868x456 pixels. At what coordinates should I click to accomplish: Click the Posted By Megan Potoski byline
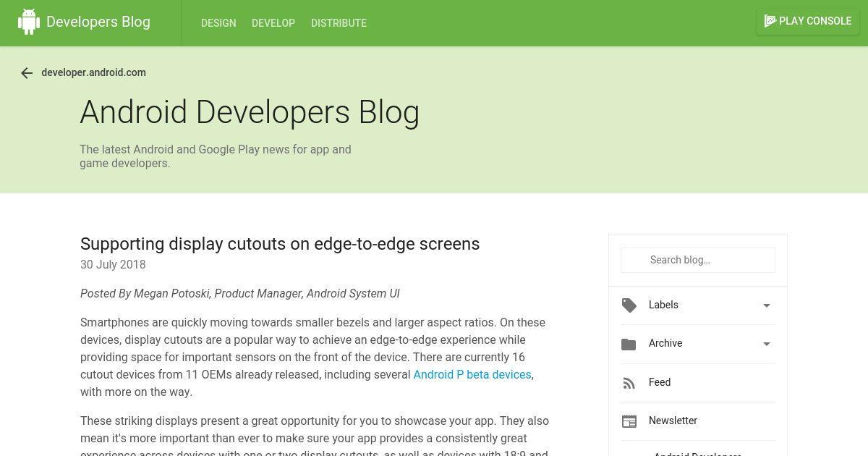(240, 293)
